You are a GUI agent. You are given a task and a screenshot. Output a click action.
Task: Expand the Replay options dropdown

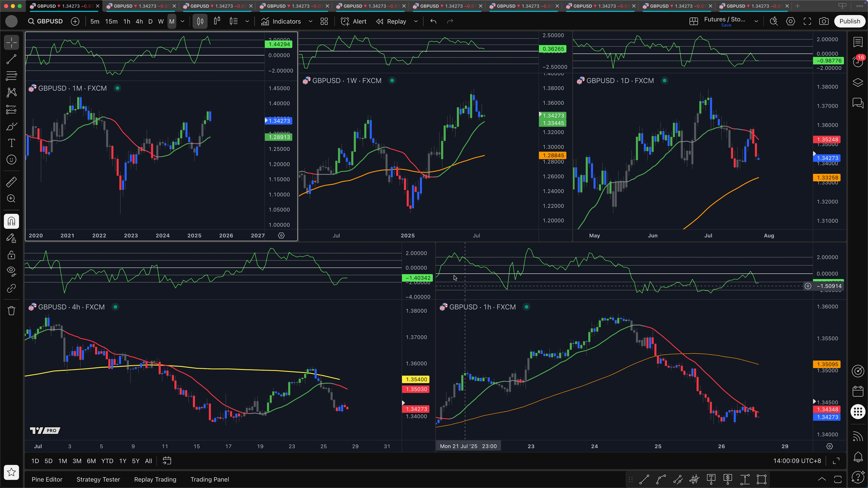pyautogui.click(x=416, y=21)
